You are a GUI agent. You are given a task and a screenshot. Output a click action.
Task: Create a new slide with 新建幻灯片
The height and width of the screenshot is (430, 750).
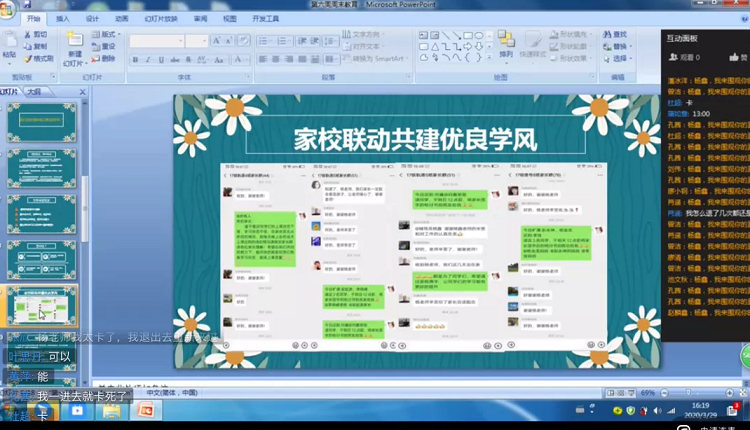tap(75, 52)
